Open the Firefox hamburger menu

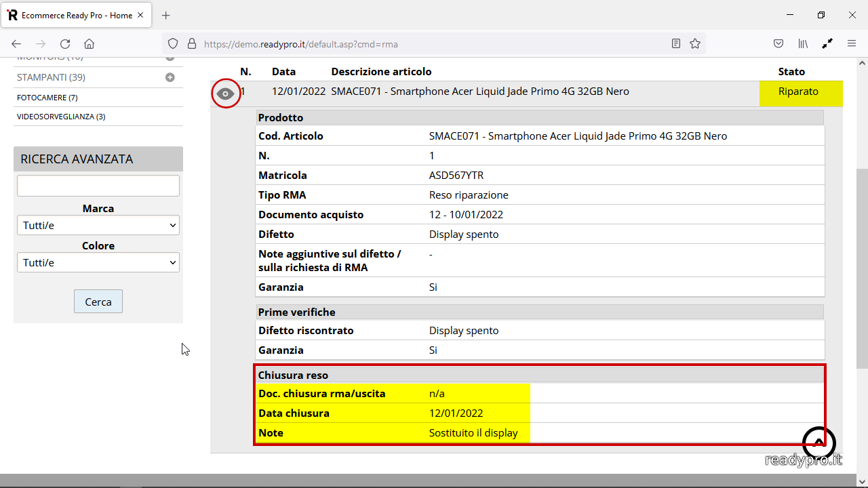[x=852, y=43]
